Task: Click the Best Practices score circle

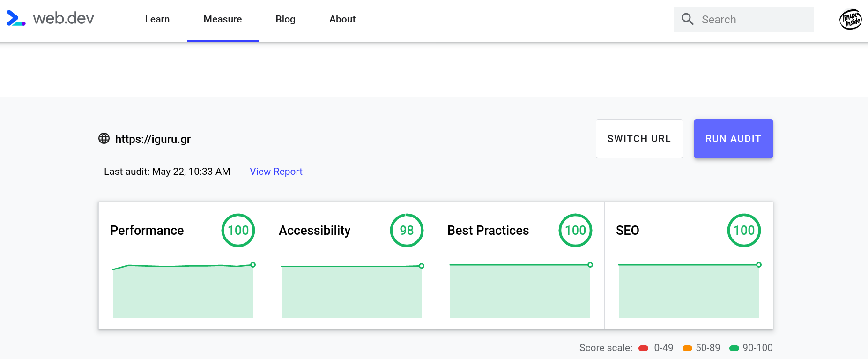Action: 575,230
